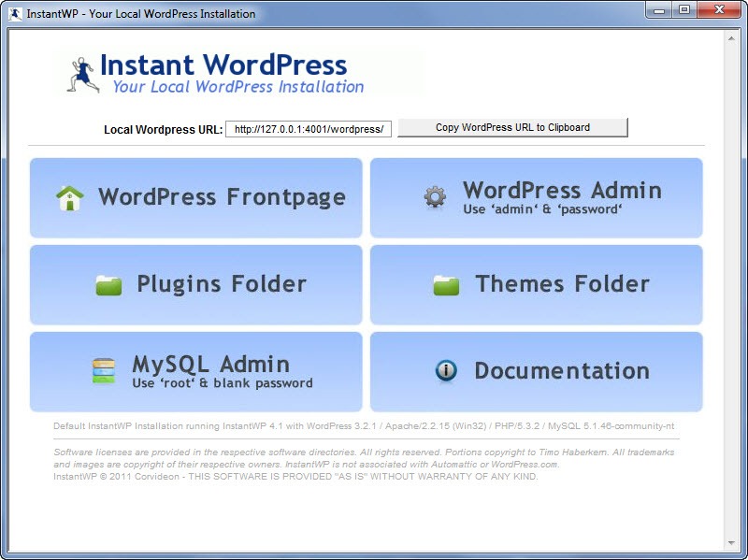This screenshot has height=560, width=748.
Task: Click the gear icon beside WordPress Admin
Action: click(x=435, y=197)
